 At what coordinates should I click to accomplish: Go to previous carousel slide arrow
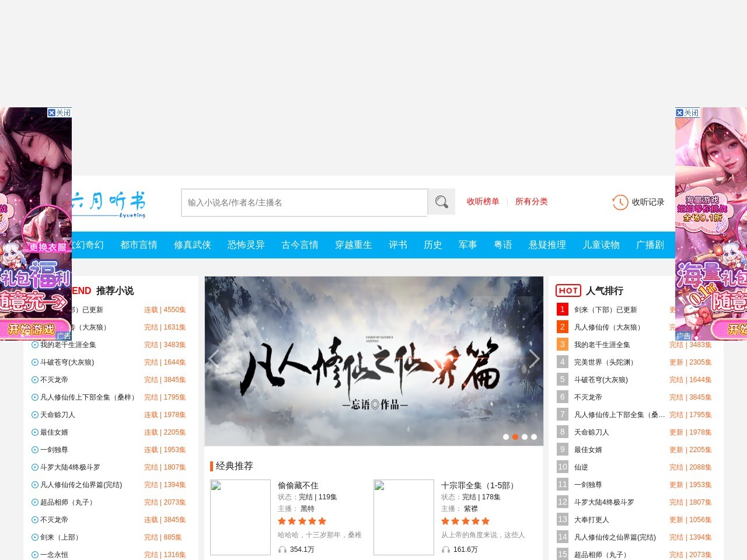click(214, 359)
